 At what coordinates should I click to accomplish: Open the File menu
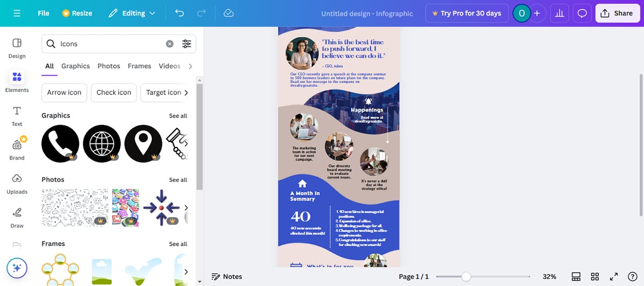point(43,13)
